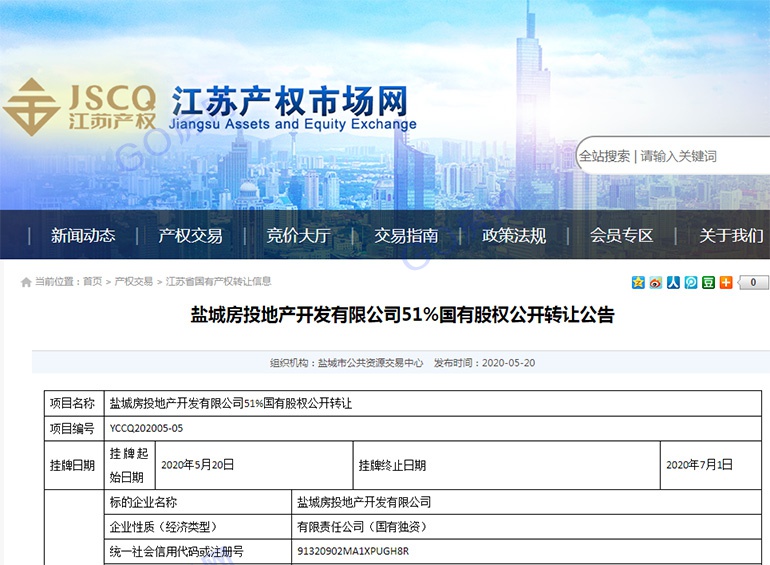Select credit code 91320902MA1XPUGH8R

click(x=353, y=551)
